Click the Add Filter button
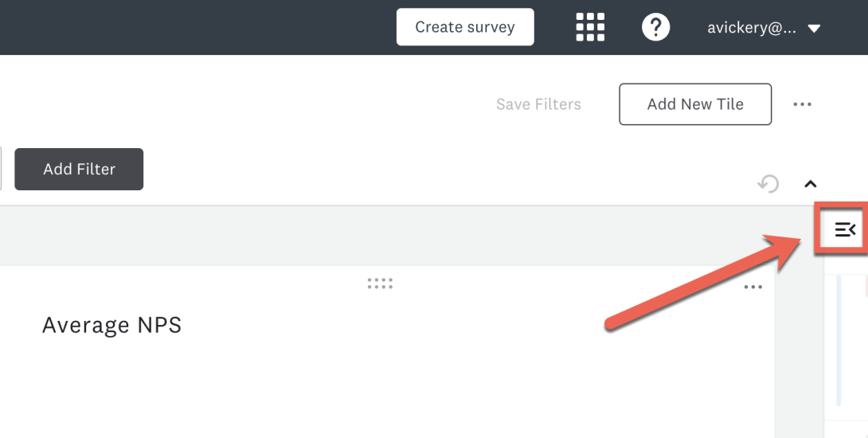 (x=79, y=169)
